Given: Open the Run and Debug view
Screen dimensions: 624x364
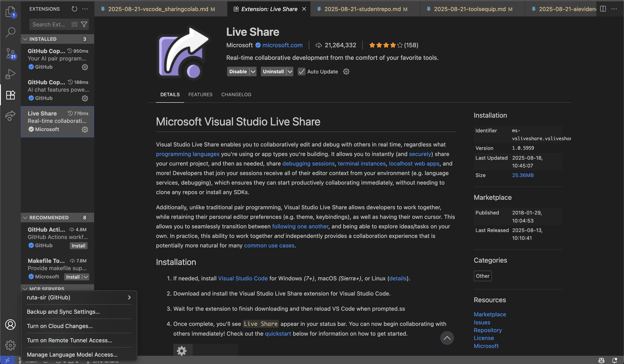Looking at the screenshot, I should click(x=10, y=74).
